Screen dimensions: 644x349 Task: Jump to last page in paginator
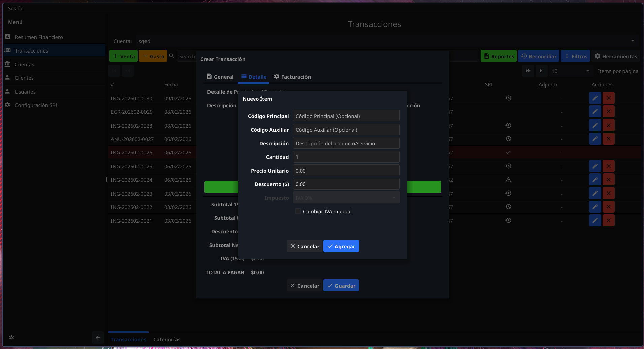pos(541,71)
